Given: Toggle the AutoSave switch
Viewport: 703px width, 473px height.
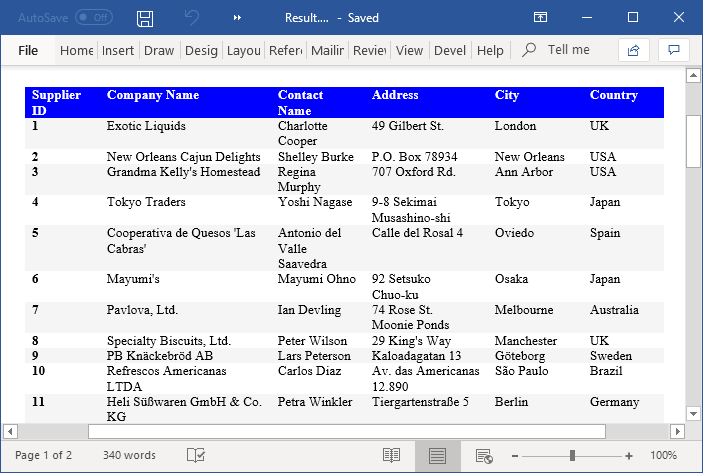Looking at the screenshot, I should click(x=94, y=18).
